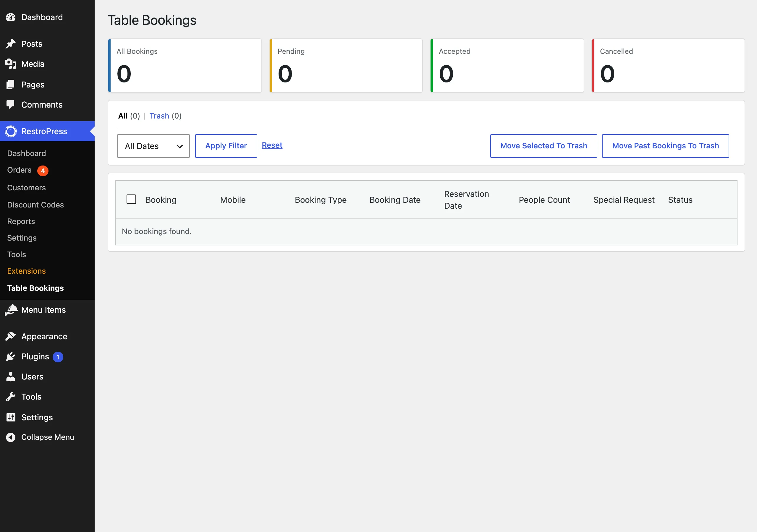Click the Settings sliders icon
This screenshot has height=532, width=757.
pos(11,417)
